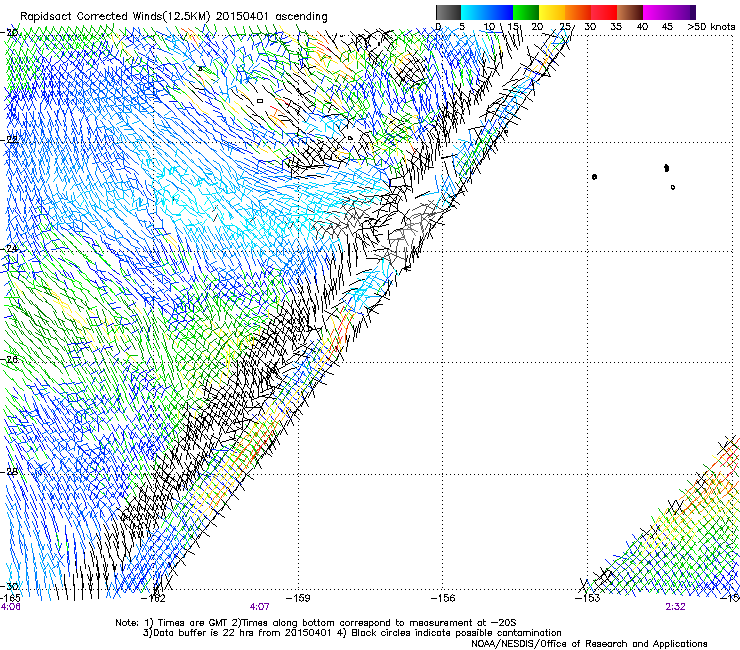This screenshot has height=650, width=740.
Task: Click the legend value '10'
Action: click(489, 27)
